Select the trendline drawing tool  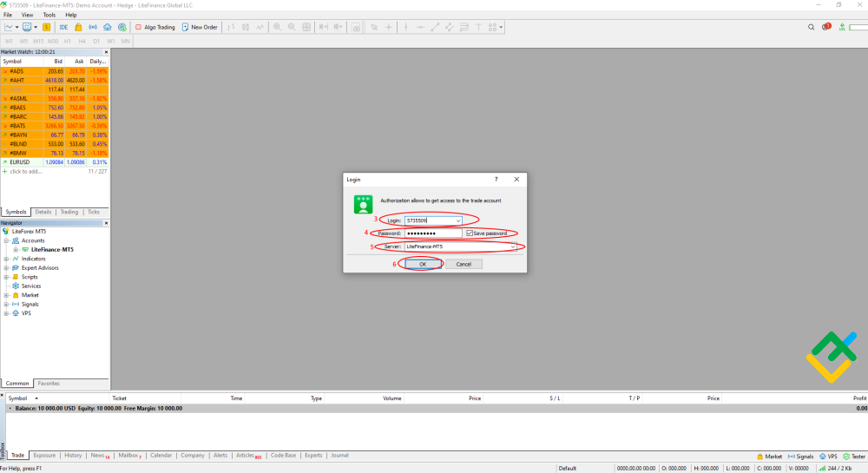coord(435,27)
